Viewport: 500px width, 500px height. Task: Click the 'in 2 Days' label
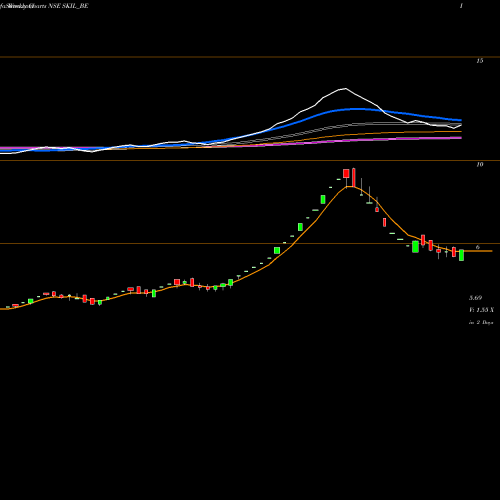(481, 322)
